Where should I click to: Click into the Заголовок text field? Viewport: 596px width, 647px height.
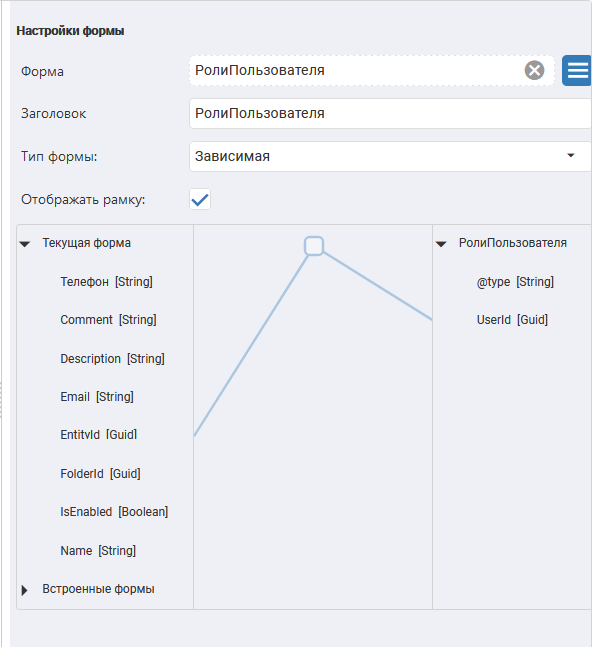click(x=390, y=113)
